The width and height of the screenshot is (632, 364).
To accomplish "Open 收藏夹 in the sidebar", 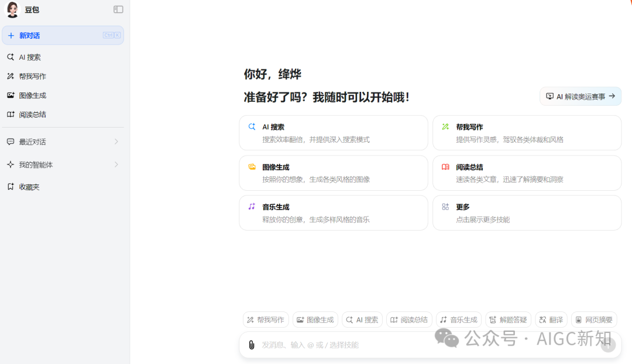I will click(x=63, y=187).
